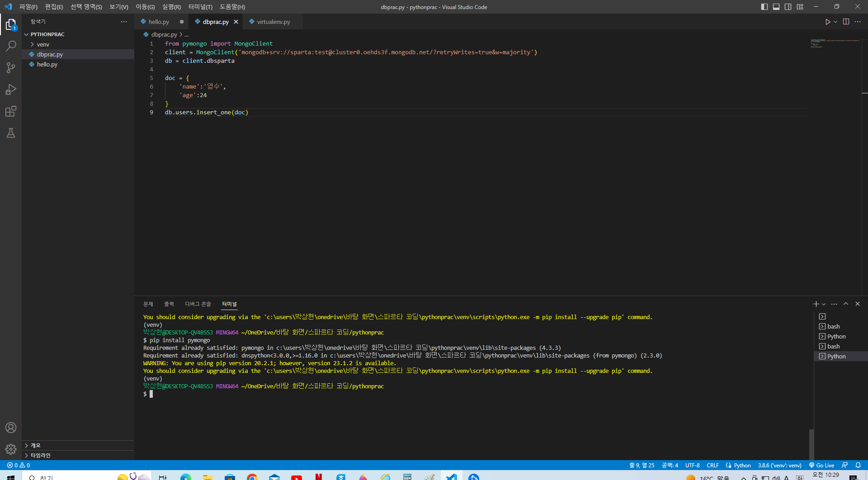Open notifications bell in status bar
Screen dimensions: 868x480
(x=858, y=465)
